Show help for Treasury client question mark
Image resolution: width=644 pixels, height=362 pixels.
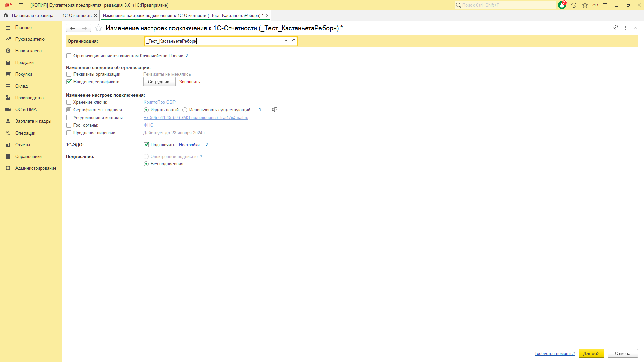187,56
